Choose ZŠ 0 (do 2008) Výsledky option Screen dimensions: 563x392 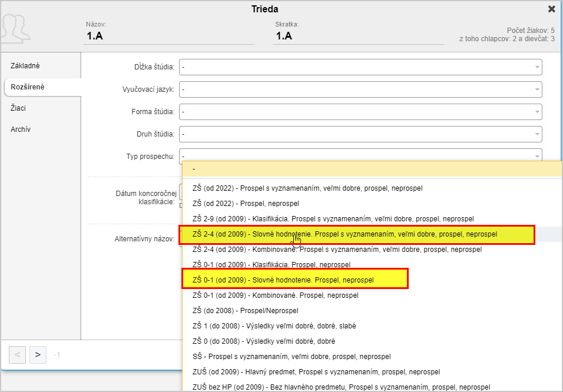click(x=372, y=341)
